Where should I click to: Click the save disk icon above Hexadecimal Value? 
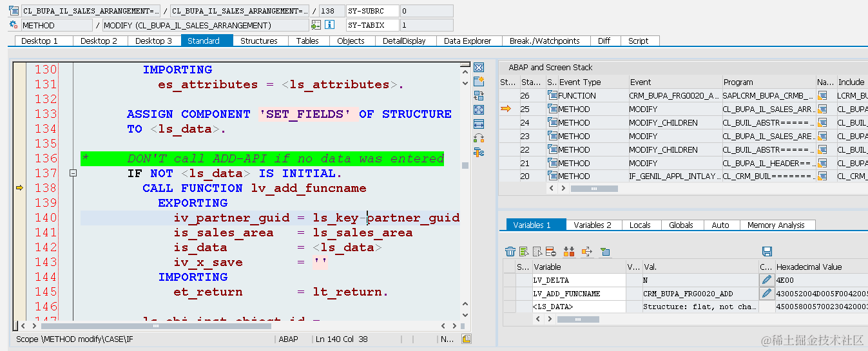[x=767, y=251]
